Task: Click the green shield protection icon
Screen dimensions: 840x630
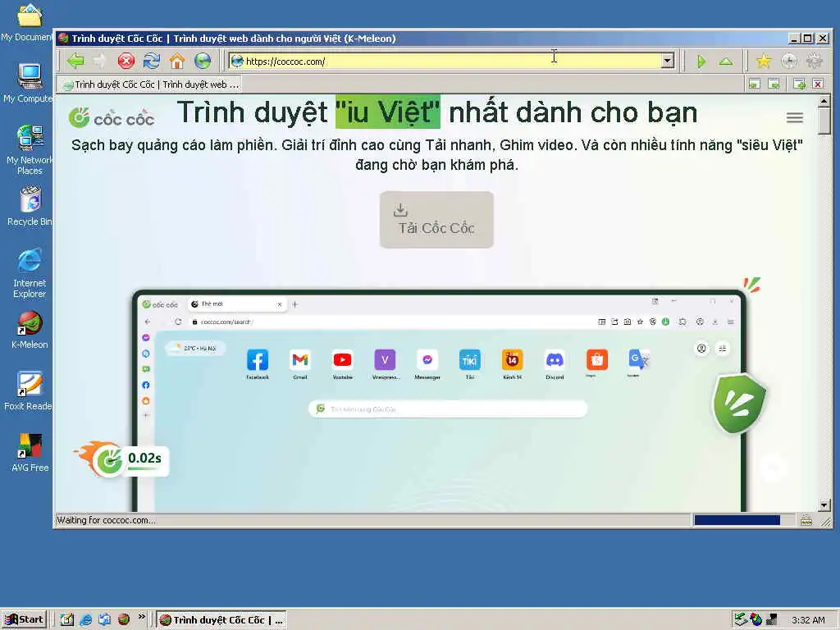Action: click(x=739, y=404)
